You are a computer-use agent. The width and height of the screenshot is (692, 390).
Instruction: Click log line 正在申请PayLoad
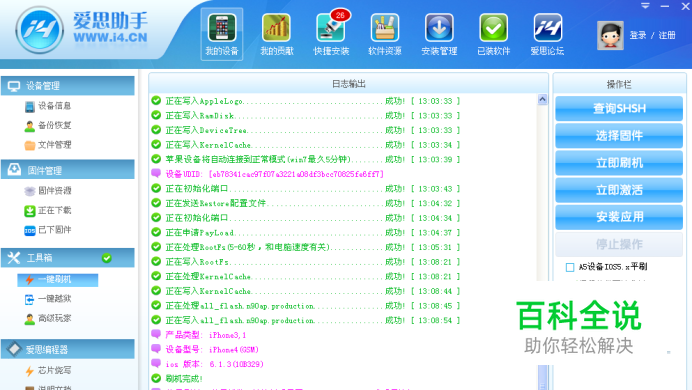pos(305,232)
